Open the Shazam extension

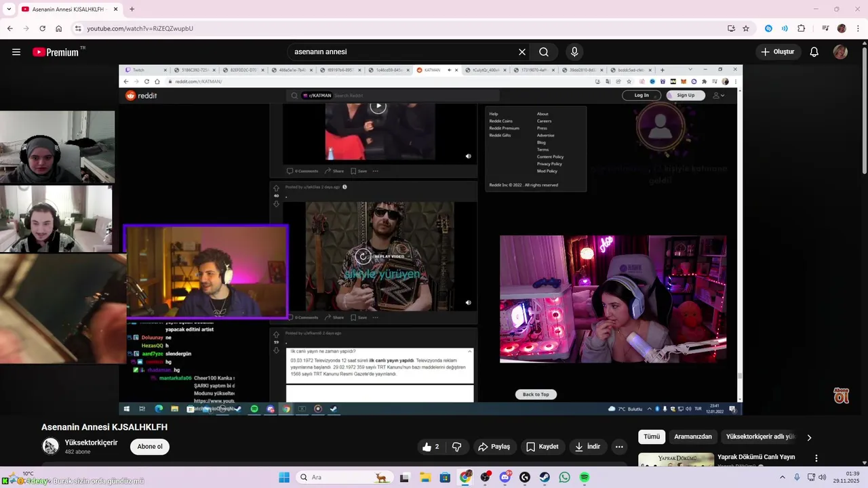point(768,28)
